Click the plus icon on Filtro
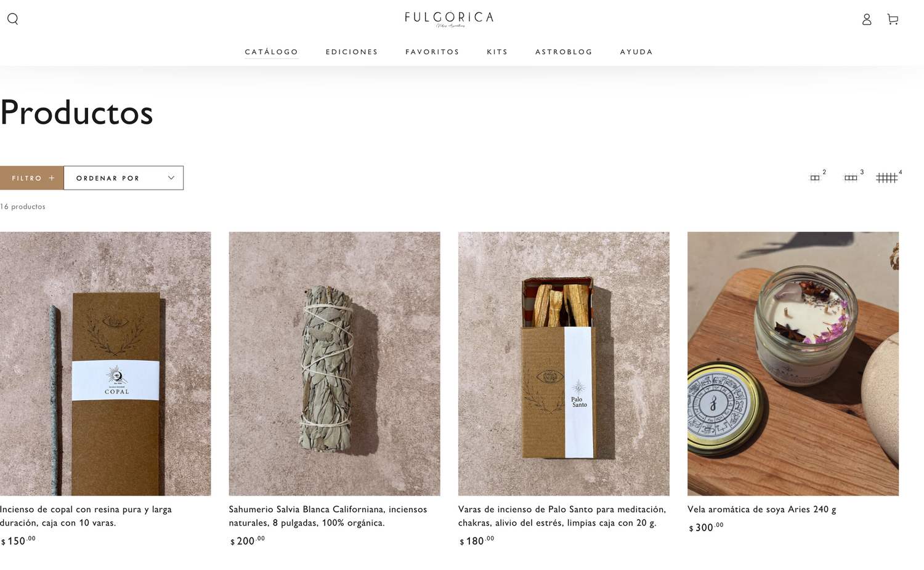 pos(52,178)
